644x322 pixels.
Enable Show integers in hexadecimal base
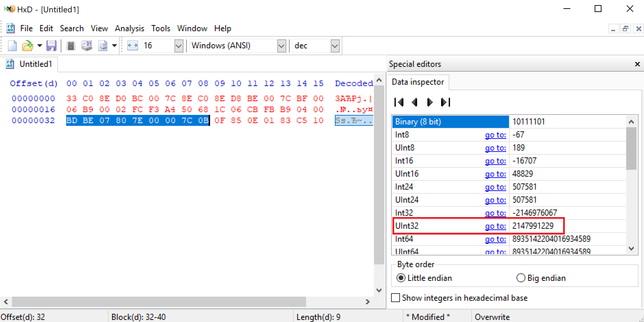396,298
